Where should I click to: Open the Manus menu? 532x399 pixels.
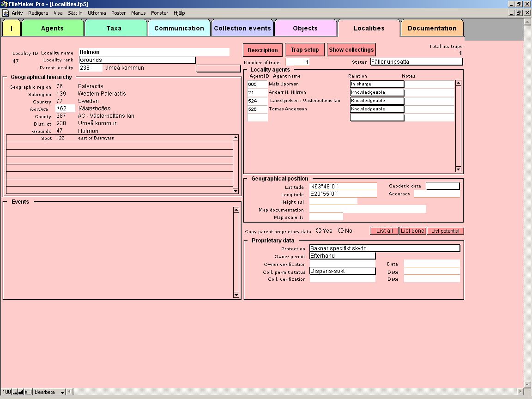138,13
